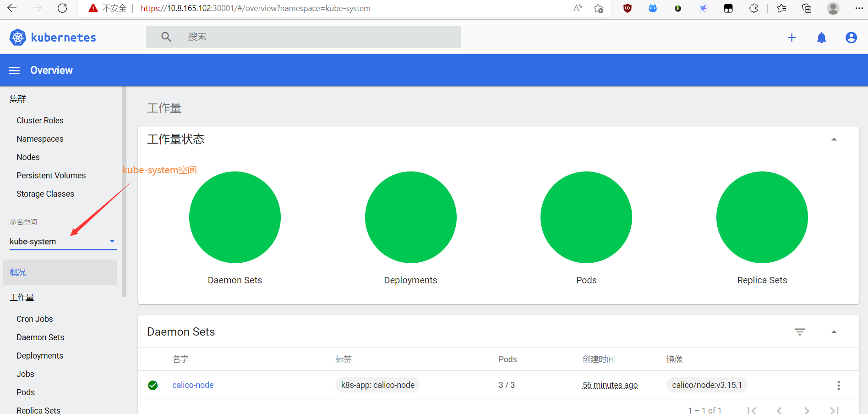The image size is (868, 414).
Task: Open Storage Classes in the sidebar
Action: (45, 194)
